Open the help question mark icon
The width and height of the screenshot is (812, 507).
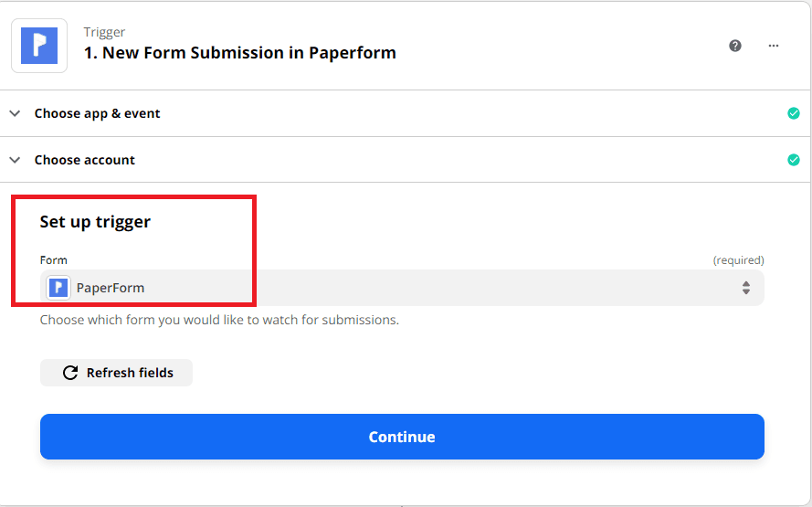coord(735,46)
